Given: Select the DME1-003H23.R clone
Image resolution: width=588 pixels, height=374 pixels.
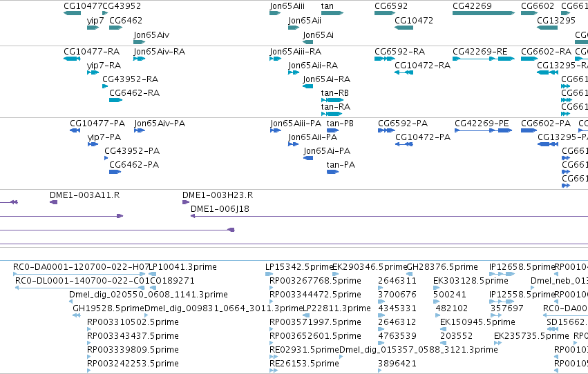Looking at the screenshot, I should coord(186,202).
